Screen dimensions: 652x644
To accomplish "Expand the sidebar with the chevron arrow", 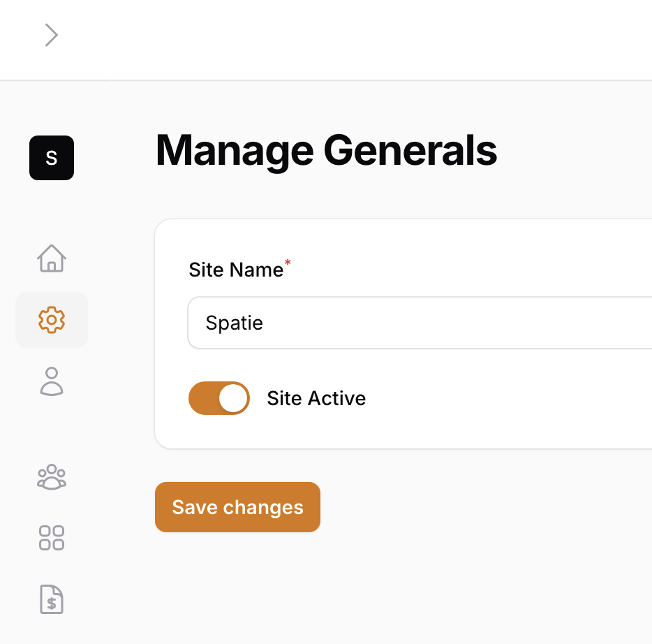I will tap(52, 35).
